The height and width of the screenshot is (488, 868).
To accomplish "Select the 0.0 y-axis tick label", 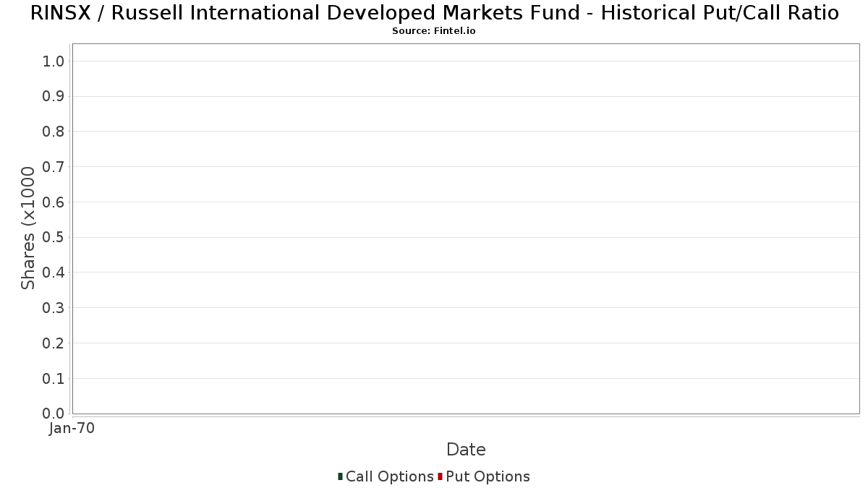I will click(x=54, y=414).
